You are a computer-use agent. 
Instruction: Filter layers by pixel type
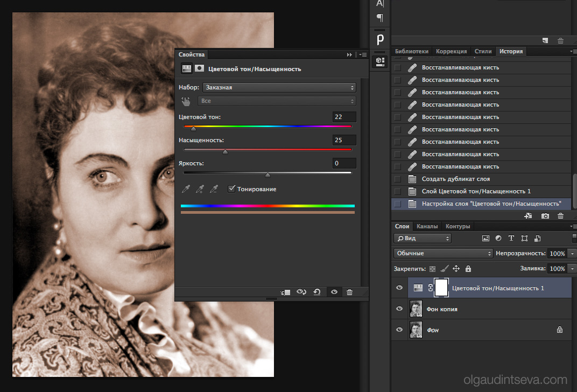coord(485,239)
